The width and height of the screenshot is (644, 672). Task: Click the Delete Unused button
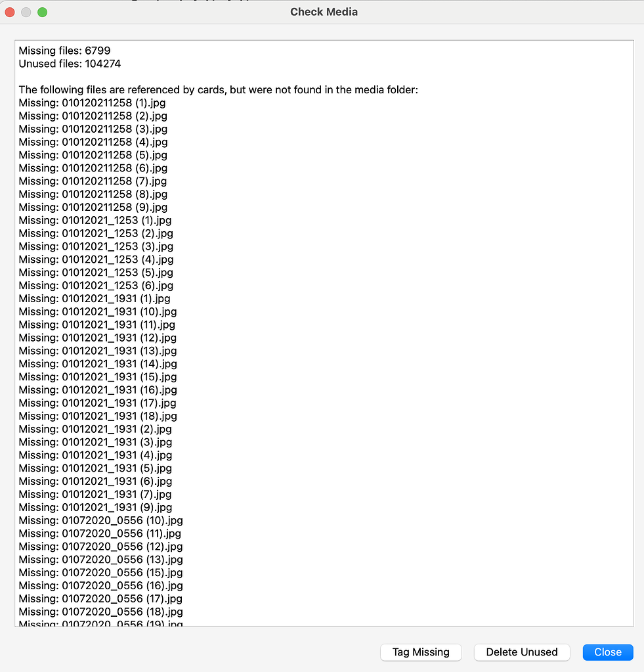click(x=521, y=652)
